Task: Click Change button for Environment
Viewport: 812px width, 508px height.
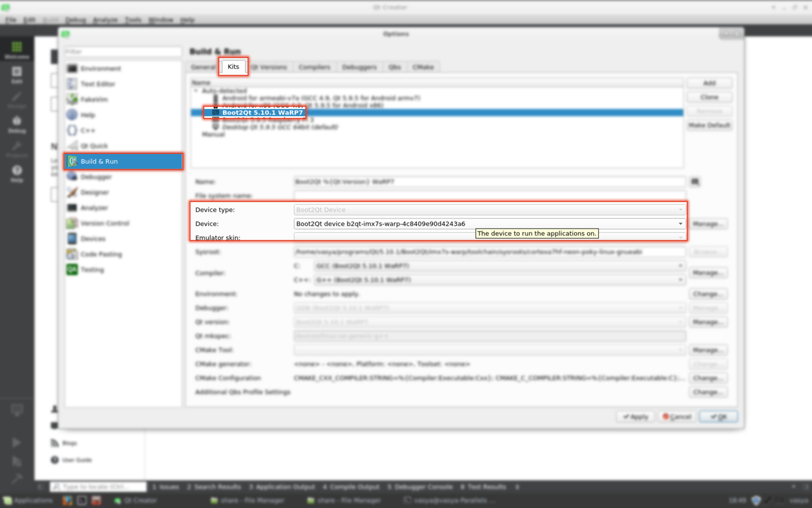Action: 708,294
